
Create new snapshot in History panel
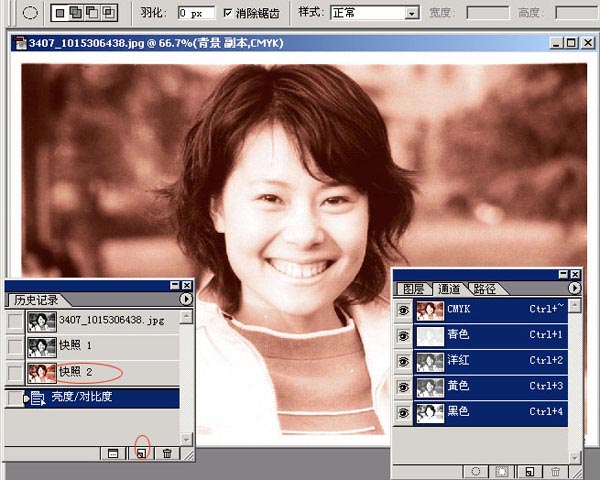[x=141, y=453]
